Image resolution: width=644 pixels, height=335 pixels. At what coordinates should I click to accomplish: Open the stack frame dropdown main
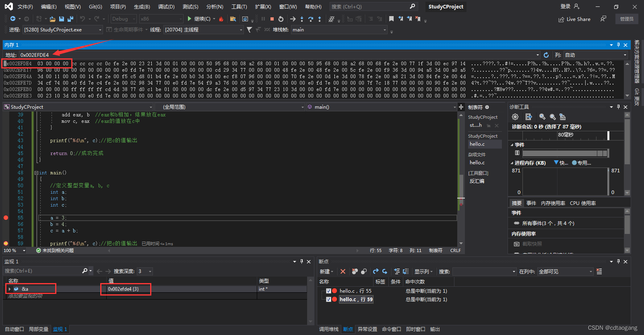(x=339, y=30)
